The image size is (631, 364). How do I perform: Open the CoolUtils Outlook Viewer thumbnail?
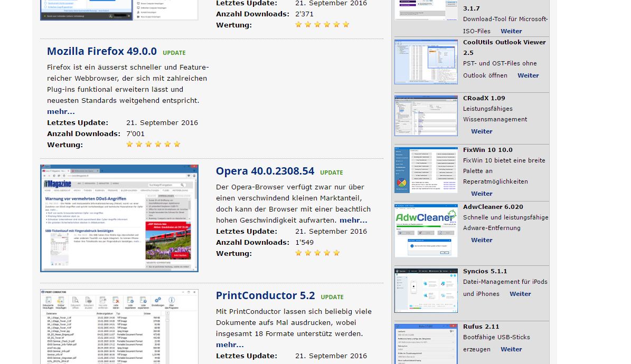point(426,62)
